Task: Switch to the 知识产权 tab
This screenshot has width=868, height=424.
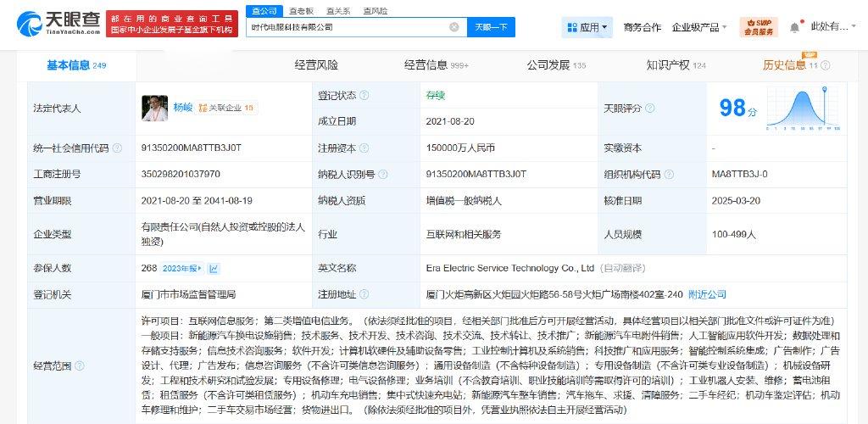Action: point(676,65)
